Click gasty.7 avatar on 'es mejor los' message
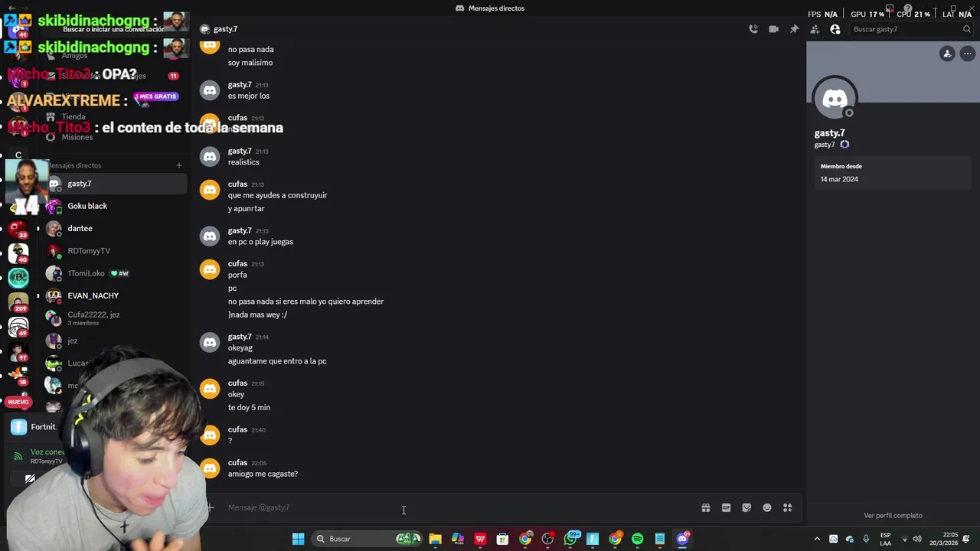980x551 pixels. (x=210, y=90)
